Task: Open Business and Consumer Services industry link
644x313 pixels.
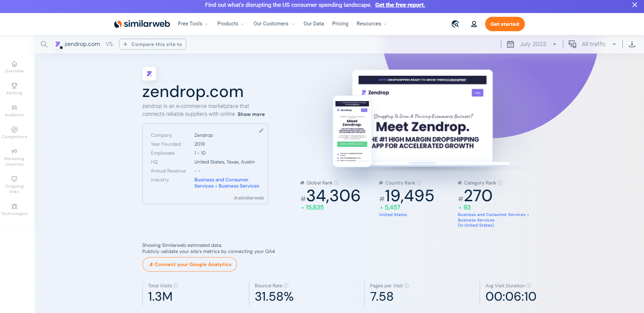Action: pyautogui.click(x=227, y=183)
